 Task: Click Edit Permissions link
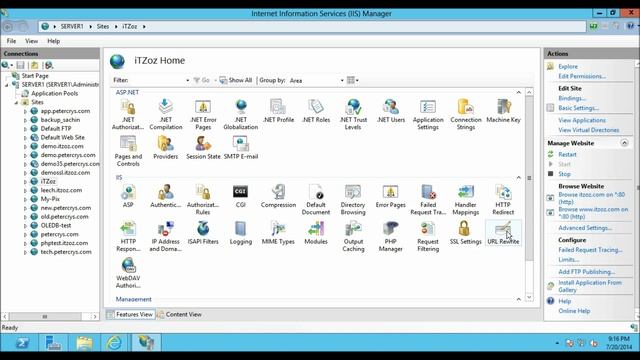582,76
